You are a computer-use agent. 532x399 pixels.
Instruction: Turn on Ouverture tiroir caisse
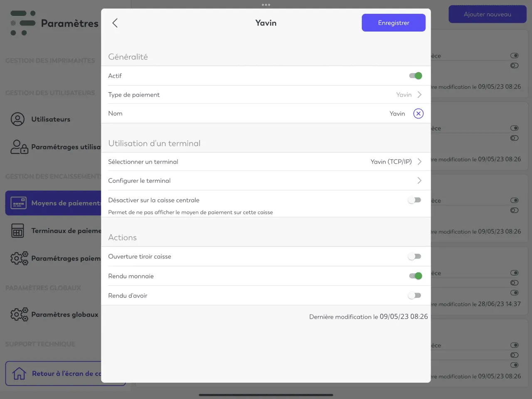click(x=414, y=256)
